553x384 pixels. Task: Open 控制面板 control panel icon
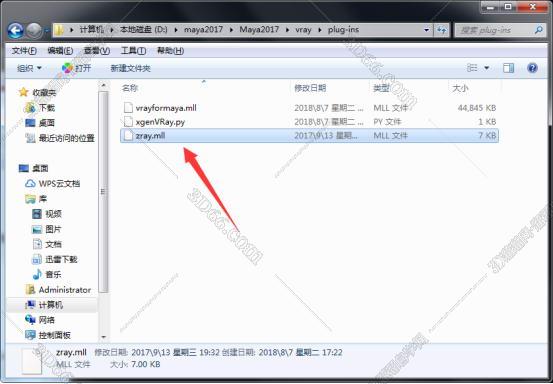point(30,335)
